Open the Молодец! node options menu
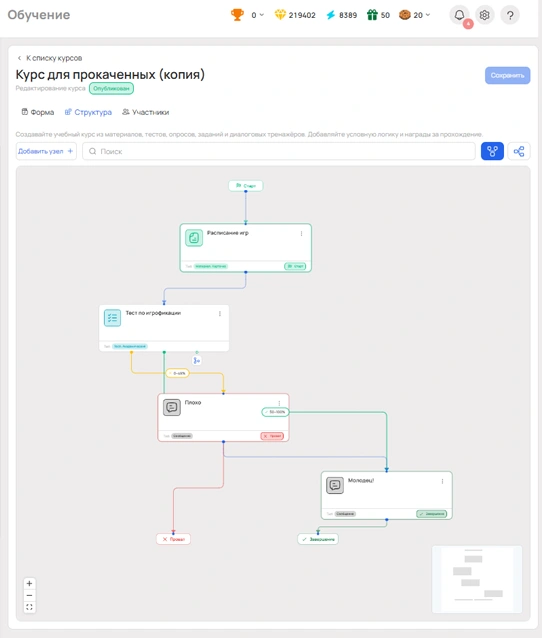Screen dimensions: 542x638 442,481
